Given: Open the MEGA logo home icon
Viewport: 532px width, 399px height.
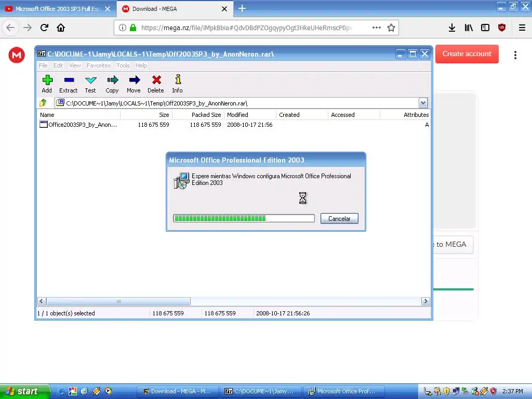Looking at the screenshot, I should pyautogui.click(x=17, y=55).
